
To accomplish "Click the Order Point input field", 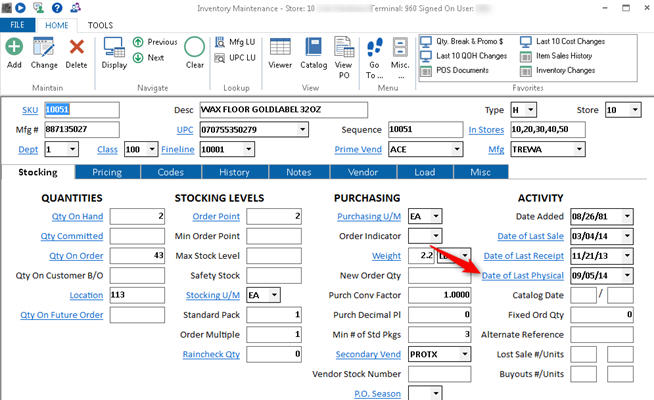I will pos(274,216).
